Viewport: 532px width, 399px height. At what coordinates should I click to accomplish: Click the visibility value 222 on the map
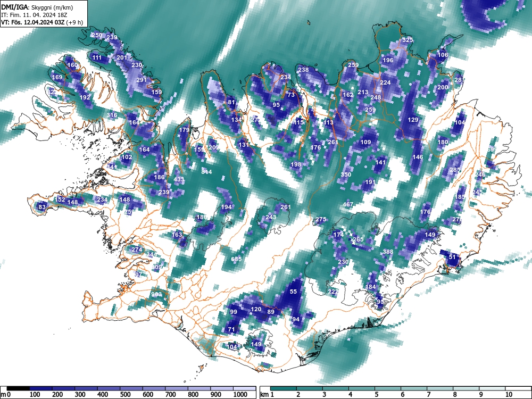tap(334, 292)
